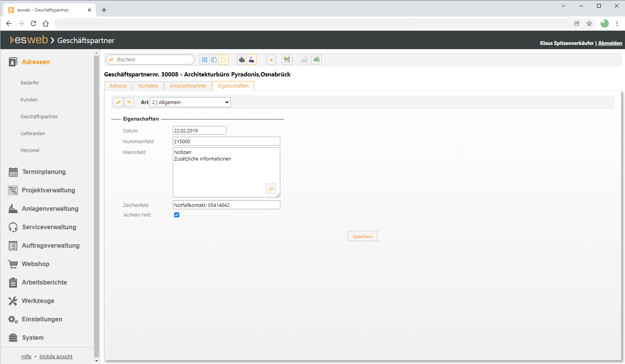Open Kunden in the sidebar
Viewport: 625px width, 364px height.
[x=29, y=100]
